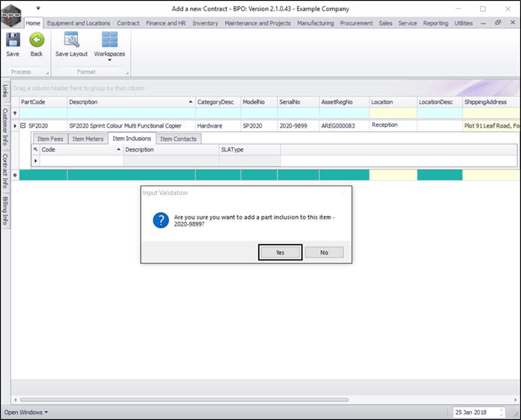This screenshot has width=521, height=420.
Task: Open the Equipment and Locations tab
Action: pyautogui.click(x=78, y=23)
